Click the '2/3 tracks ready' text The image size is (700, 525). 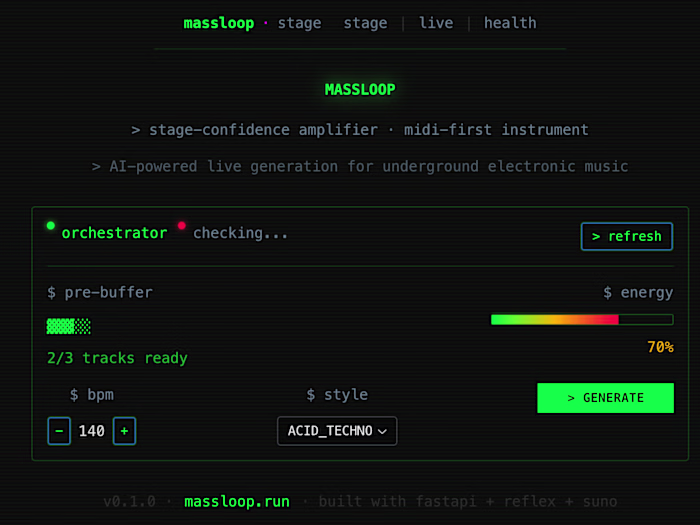117,358
